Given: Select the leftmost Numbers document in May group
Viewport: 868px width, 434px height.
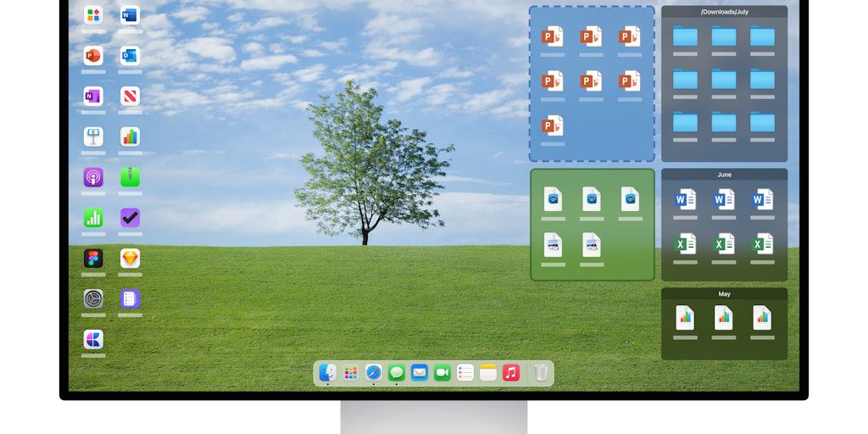Looking at the screenshot, I should pos(685,318).
